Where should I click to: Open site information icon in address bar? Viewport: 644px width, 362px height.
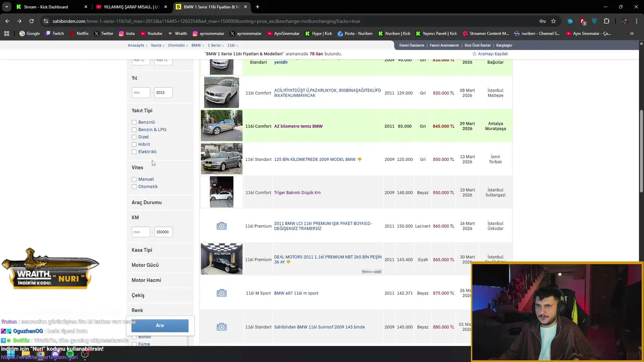(x=46, y=21)
